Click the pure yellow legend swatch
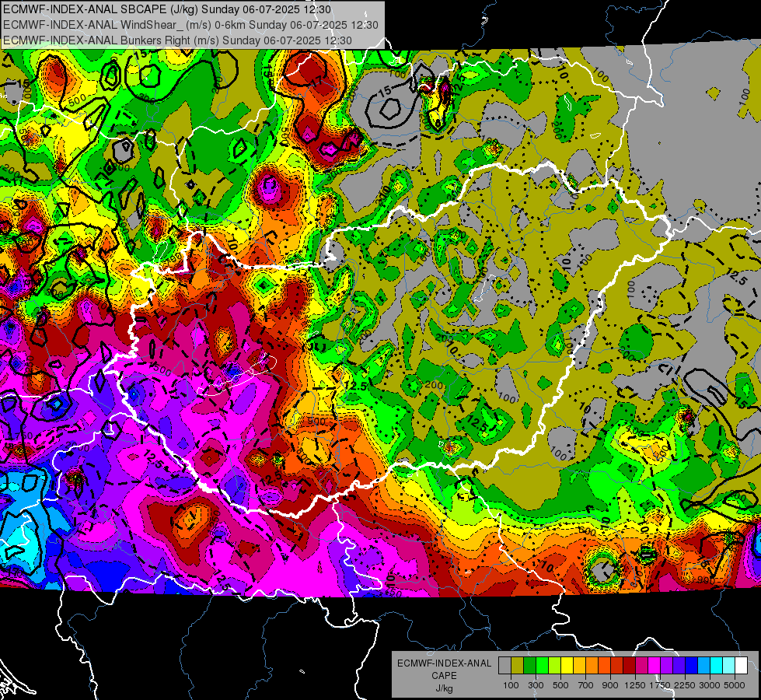The width and height of the screenshot is (761, 700). pos(567,666)
